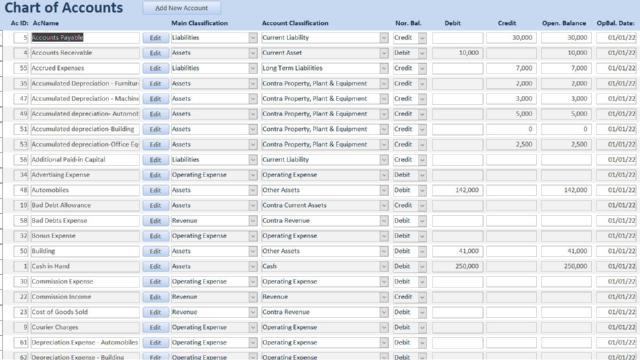640x360 pixels.
Task: Click the Chart of Accounts title
Action: pos(64,8)
